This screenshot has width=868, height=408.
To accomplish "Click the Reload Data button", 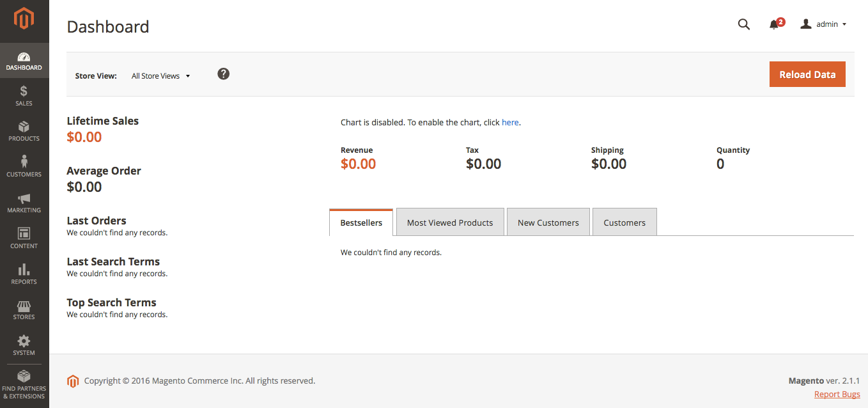I will pyautogui.click(x=807, y=74).
